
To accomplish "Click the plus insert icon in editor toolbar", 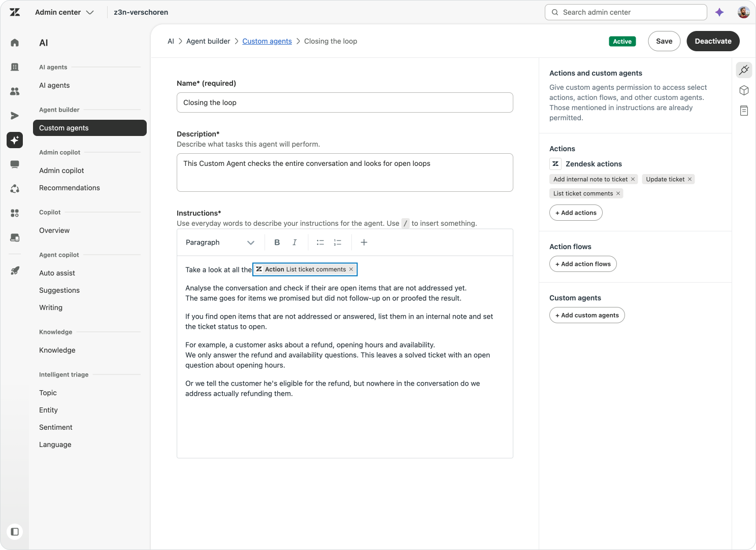I will click(x=364, y=243).
